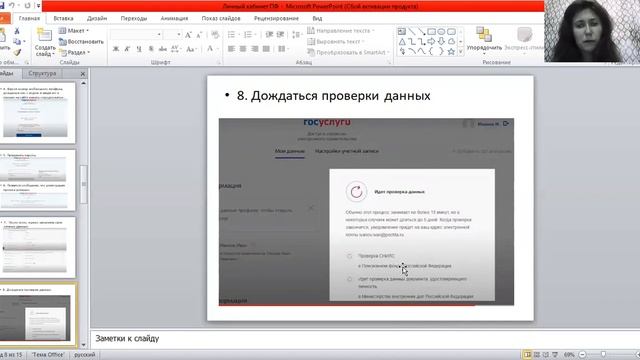Open the Главная ribbon tab
640x360 pixels.
29,18
